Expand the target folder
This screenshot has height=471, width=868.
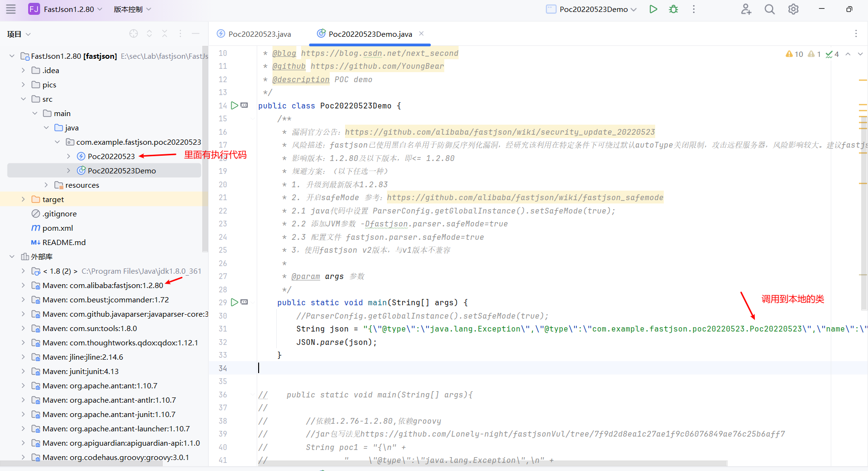[x=23, y=199]
